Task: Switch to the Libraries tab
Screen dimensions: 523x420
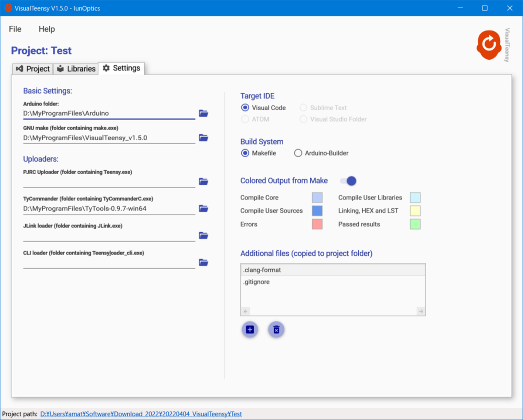Action: [76, 69]
